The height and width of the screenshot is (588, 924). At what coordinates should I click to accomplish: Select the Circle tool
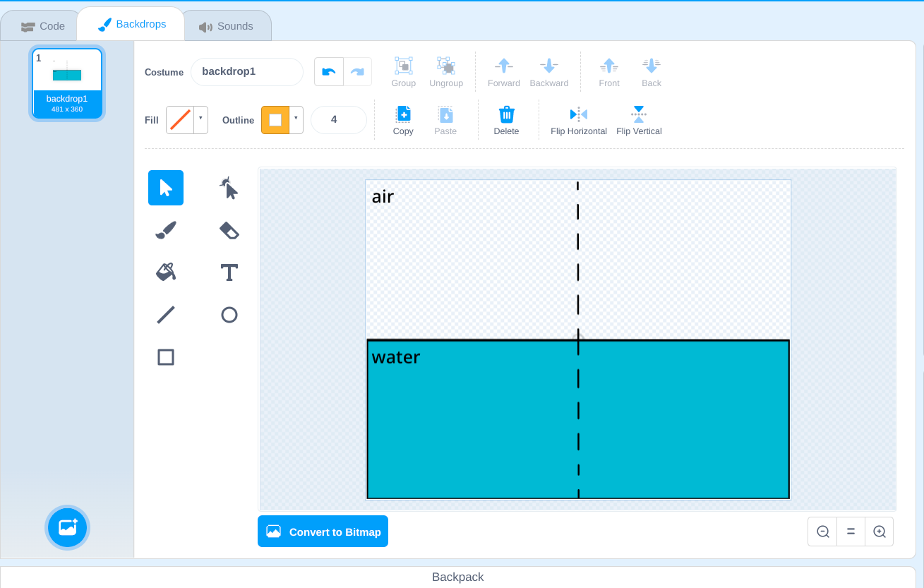click(x=229, y=315)
